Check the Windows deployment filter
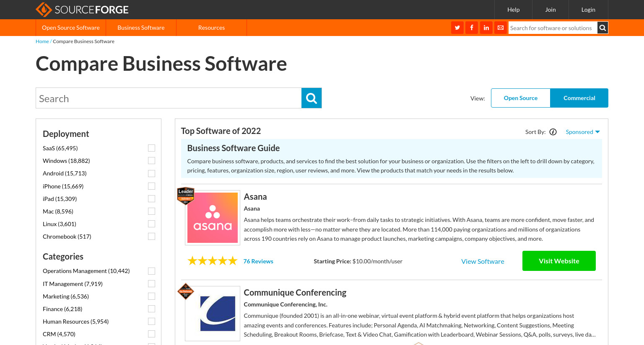This screenshot has height=345, width=644. point(151,161)
